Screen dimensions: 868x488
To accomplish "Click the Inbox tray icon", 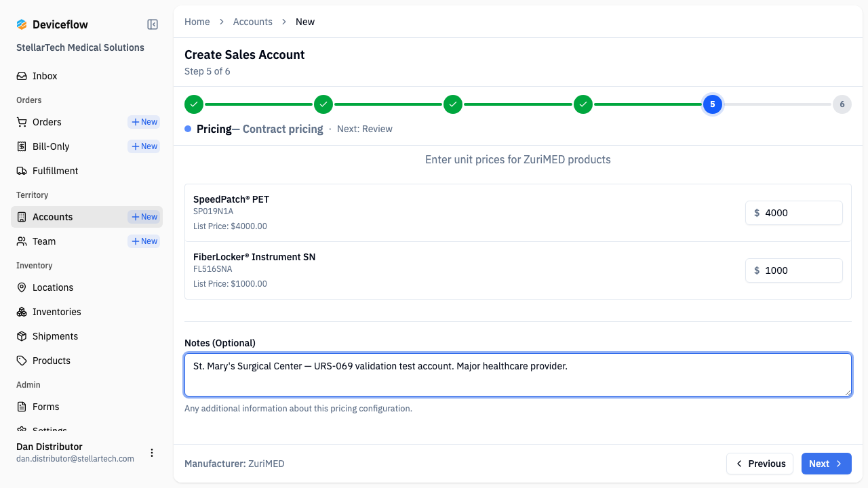I will pyautogui.click(x=22, y=76).
